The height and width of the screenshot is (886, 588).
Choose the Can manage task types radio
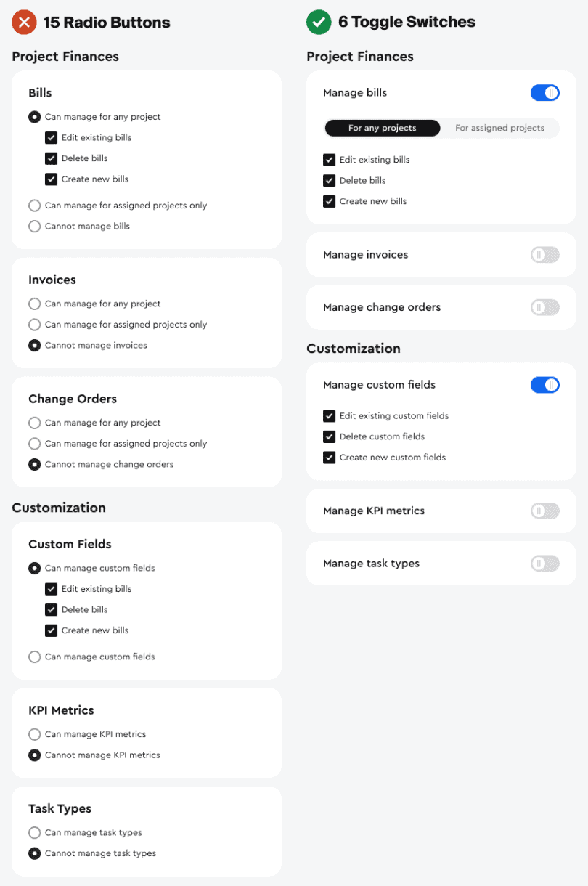[x=34, y=833]
